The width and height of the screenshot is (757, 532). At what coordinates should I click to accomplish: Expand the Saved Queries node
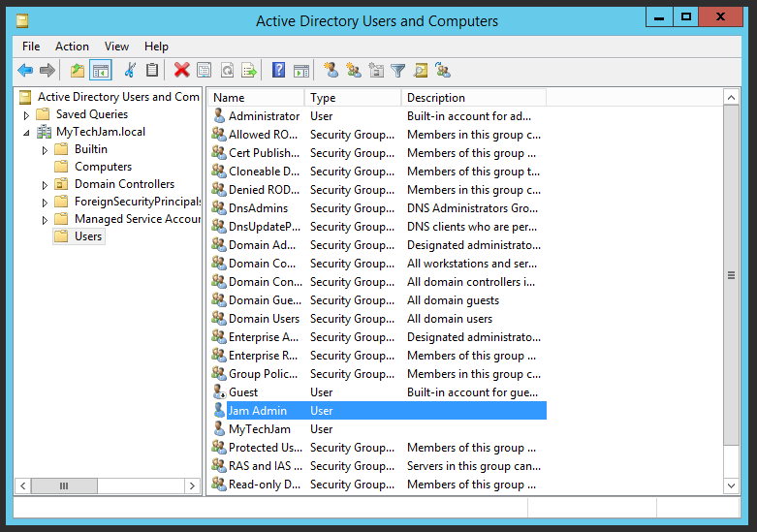pyautogui.click(x=26, y=115)
